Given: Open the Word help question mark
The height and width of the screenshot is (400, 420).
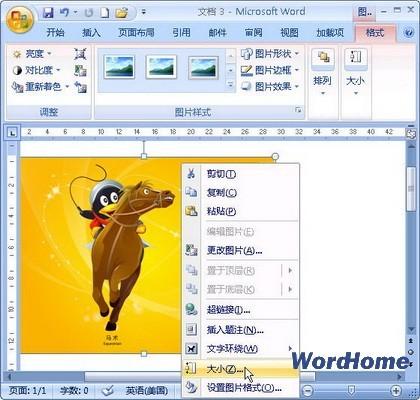Looking at the screenshot, I should (409, 33).
